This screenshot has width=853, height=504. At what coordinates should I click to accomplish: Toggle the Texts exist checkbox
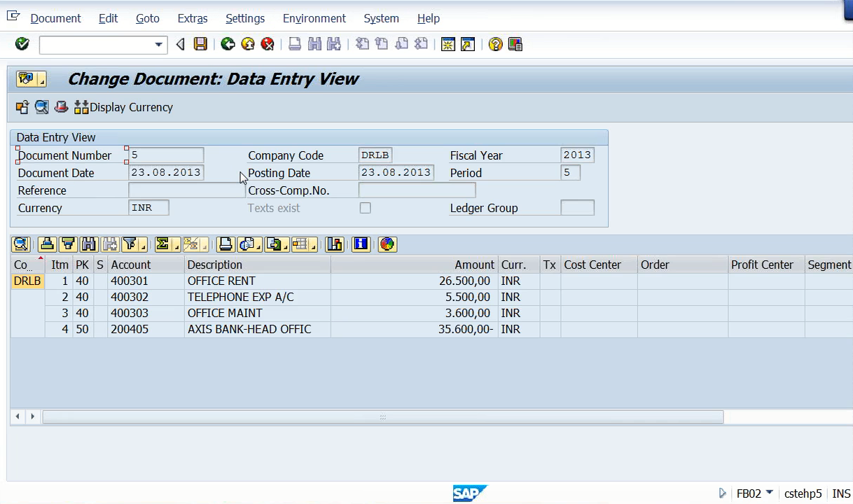(x=366, y=208)
